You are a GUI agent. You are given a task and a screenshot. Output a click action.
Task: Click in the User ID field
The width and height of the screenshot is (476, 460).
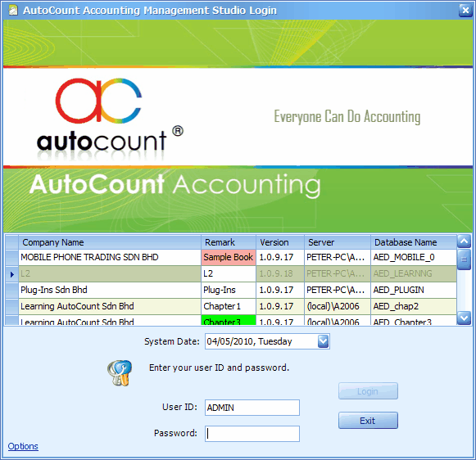(x=252, y=408)
